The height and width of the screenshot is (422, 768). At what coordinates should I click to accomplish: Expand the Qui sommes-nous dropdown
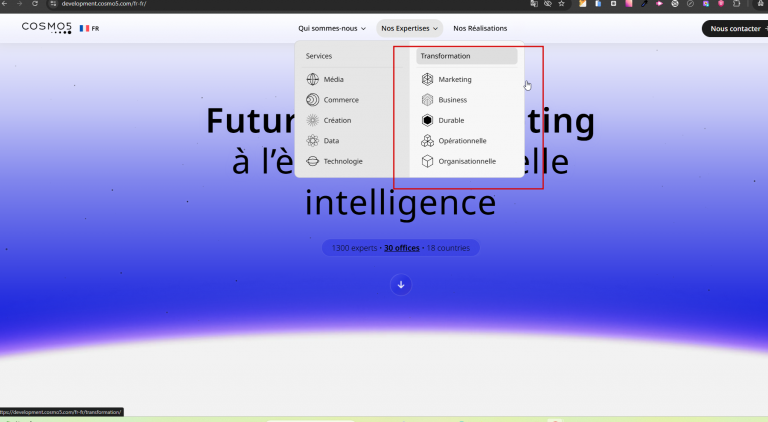(x=332, y=28)
